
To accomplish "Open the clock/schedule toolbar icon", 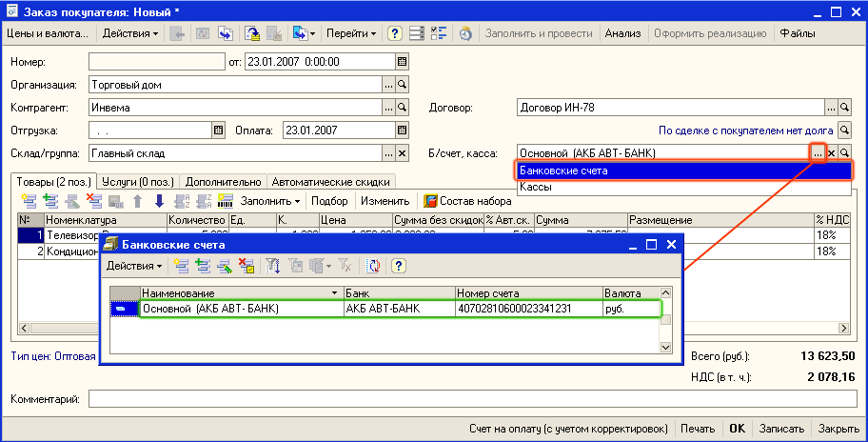I will tap(465, 33).
